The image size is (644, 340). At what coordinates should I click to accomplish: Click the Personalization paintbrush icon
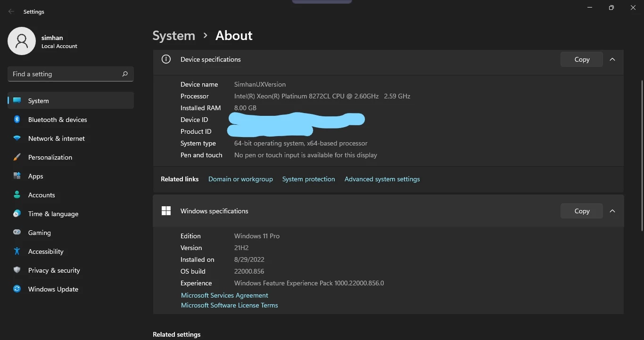click(x=17, y=157)
